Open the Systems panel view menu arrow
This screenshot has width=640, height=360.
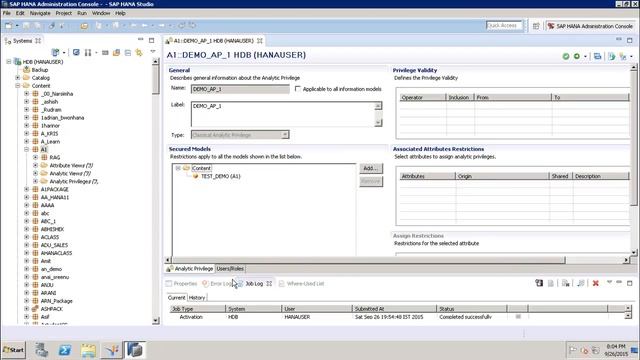153,51
